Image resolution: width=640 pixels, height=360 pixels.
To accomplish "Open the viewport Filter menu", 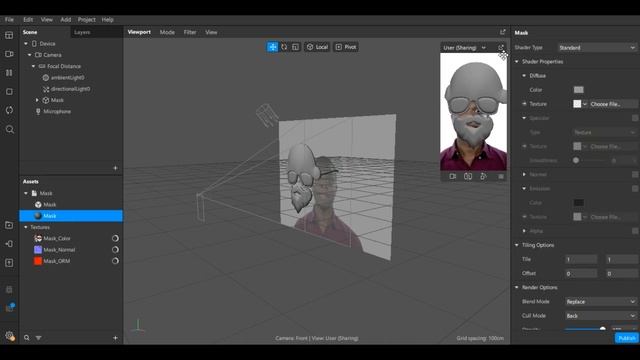I will [190, 32].
